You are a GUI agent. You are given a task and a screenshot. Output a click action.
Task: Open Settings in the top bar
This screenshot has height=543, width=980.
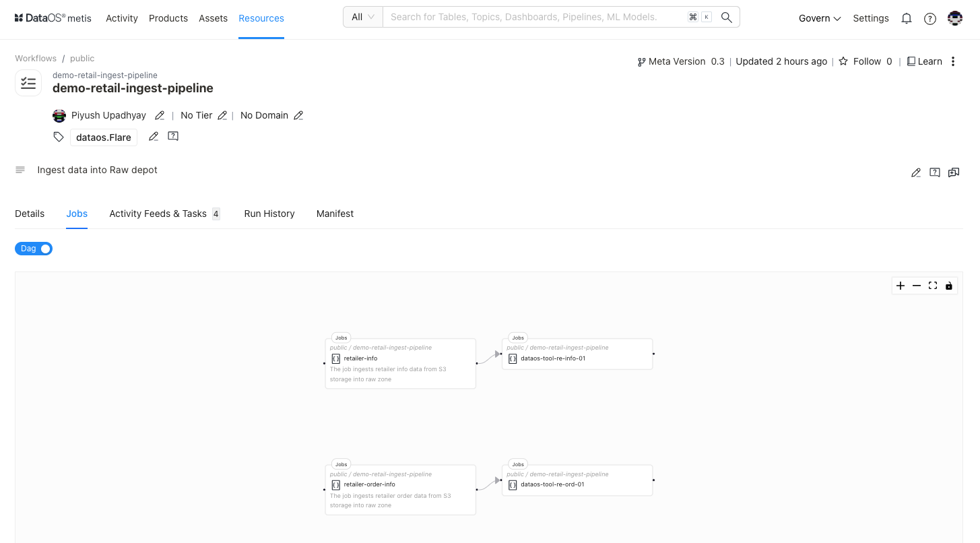click(x=871, y=18)
